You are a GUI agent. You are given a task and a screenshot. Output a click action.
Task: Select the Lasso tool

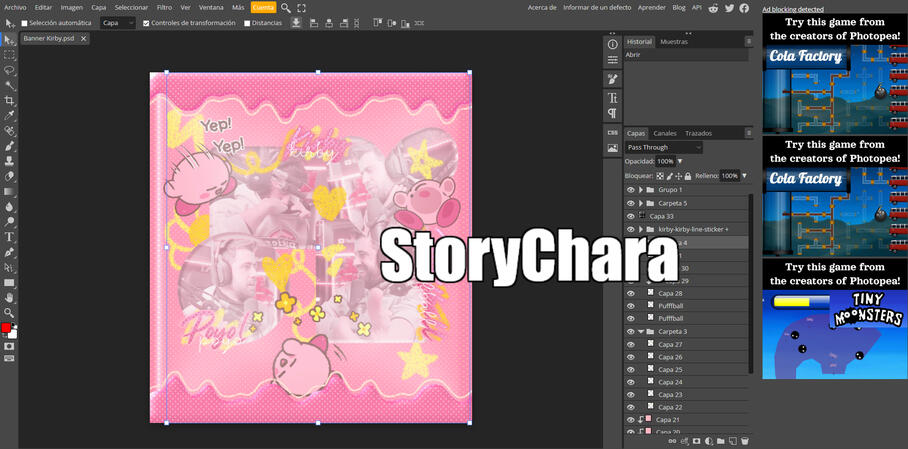[10, 70]
